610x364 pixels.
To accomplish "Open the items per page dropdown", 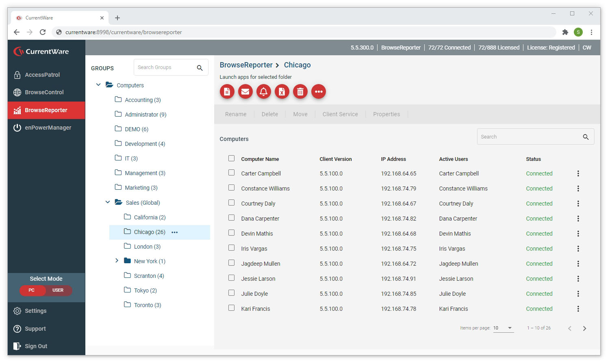I will coord(504,328).
